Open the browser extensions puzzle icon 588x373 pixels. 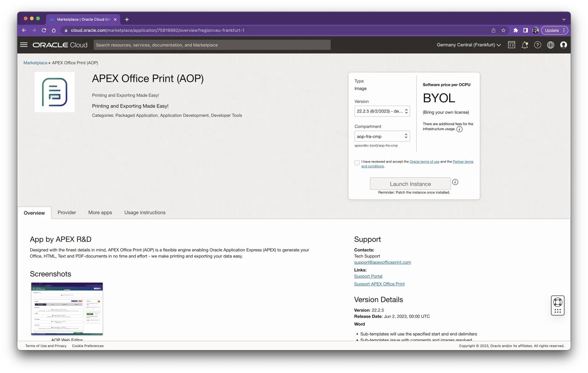(515, 30)
